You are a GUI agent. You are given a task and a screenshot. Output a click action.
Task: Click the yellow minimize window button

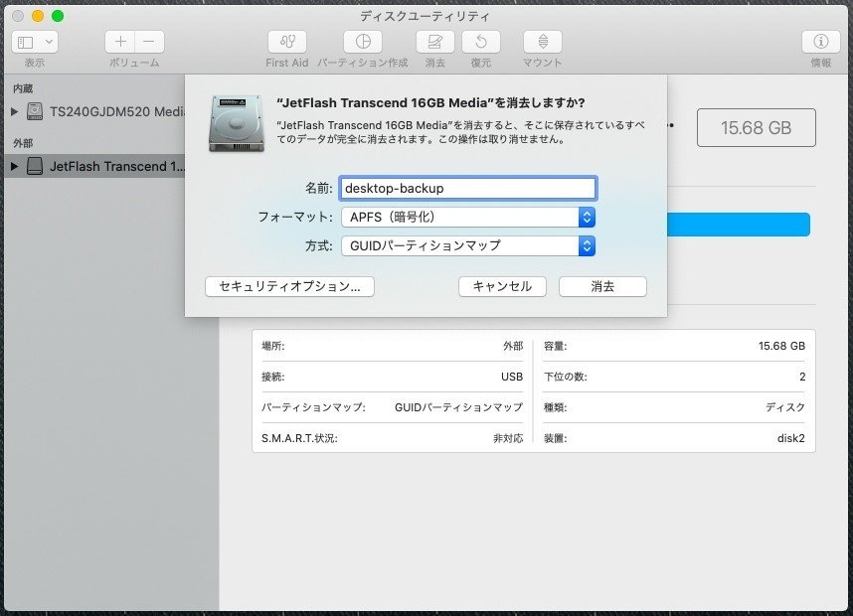coord(38,16)
